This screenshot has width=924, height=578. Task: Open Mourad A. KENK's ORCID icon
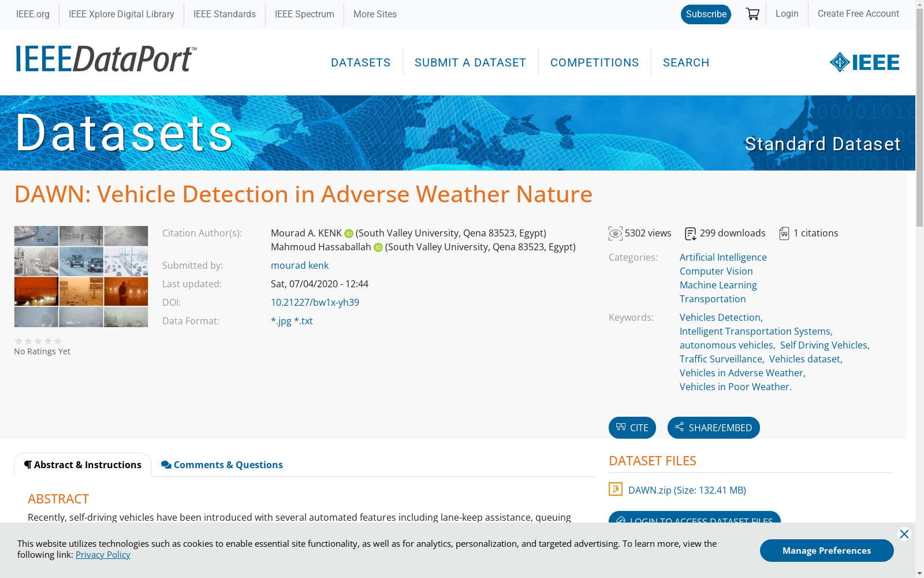pyautogui.click(x=349, y=234)
